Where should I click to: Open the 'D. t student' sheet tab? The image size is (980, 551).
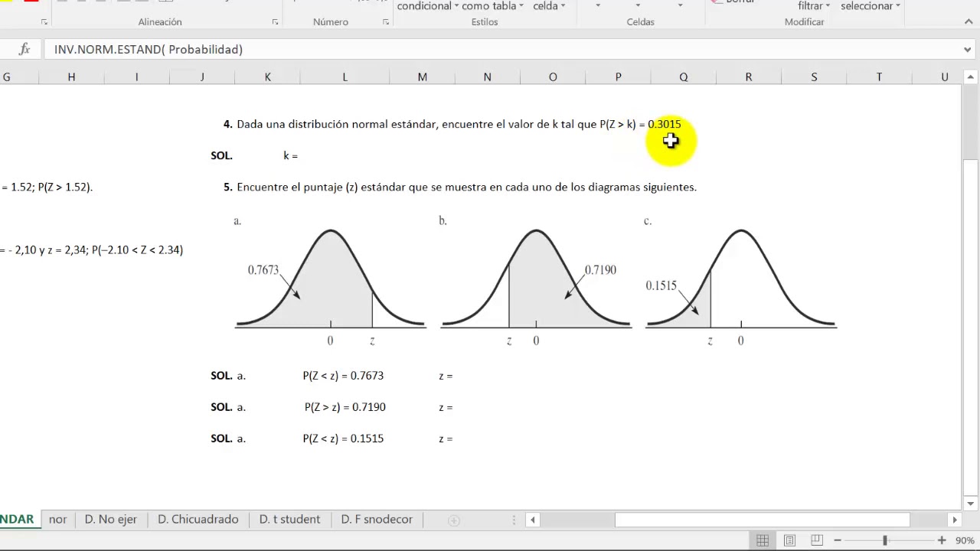pos(289,519)
